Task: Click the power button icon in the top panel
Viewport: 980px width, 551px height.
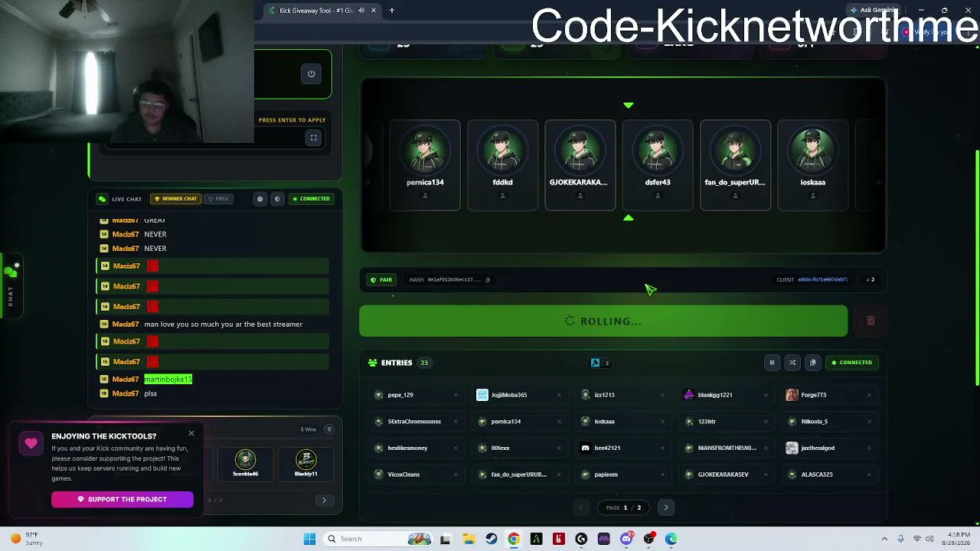Action: (312, 74)
